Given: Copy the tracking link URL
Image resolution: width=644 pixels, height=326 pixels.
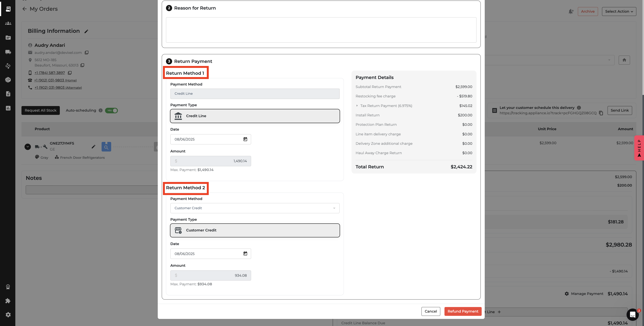Looking at the screenshot, I should coord(601,113).
